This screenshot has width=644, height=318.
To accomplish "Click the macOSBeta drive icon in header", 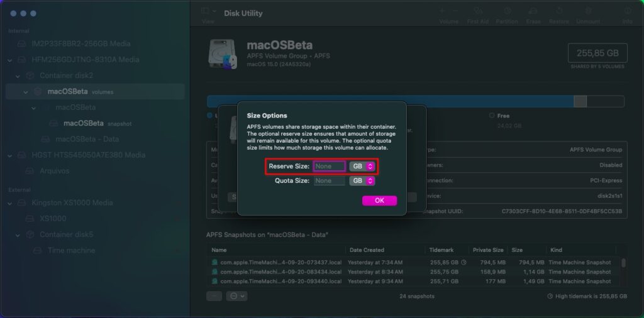I will (x=222, y=54).
